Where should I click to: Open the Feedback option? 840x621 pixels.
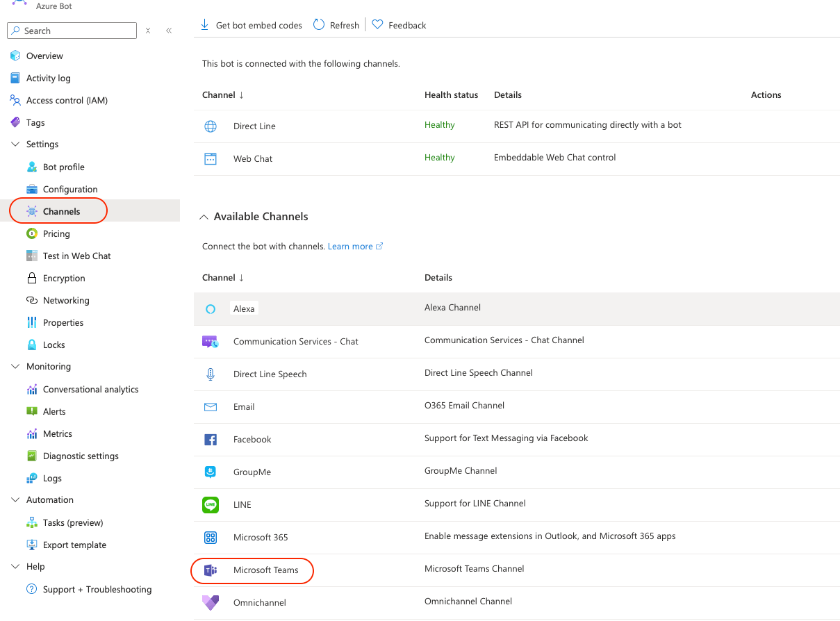pyautogui.click(x=399, y=25)
